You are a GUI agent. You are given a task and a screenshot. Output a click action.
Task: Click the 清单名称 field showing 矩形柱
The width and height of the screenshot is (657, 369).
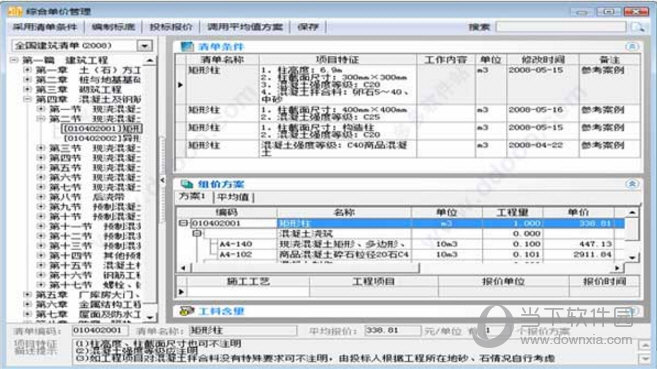[x=243, y=330]
